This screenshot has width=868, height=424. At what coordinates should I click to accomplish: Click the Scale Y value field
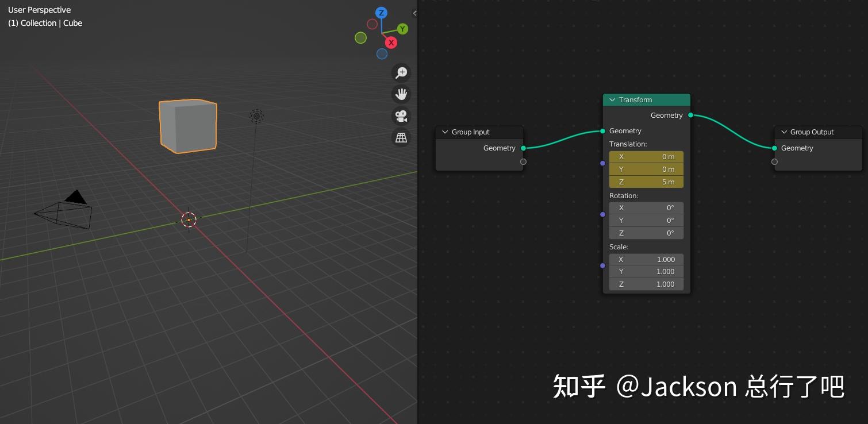pyautogui.click(x=646, y=272)
